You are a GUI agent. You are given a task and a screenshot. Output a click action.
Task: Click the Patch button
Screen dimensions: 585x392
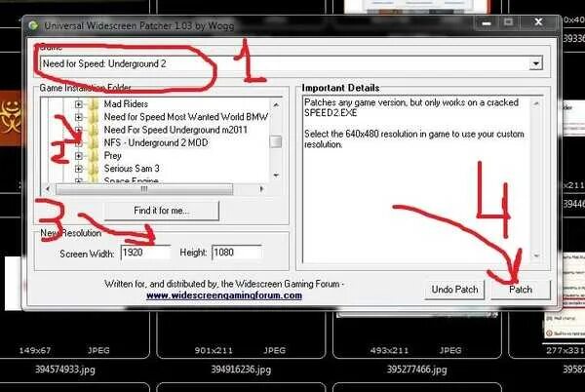pyautogui.click(x=521, y=290)
